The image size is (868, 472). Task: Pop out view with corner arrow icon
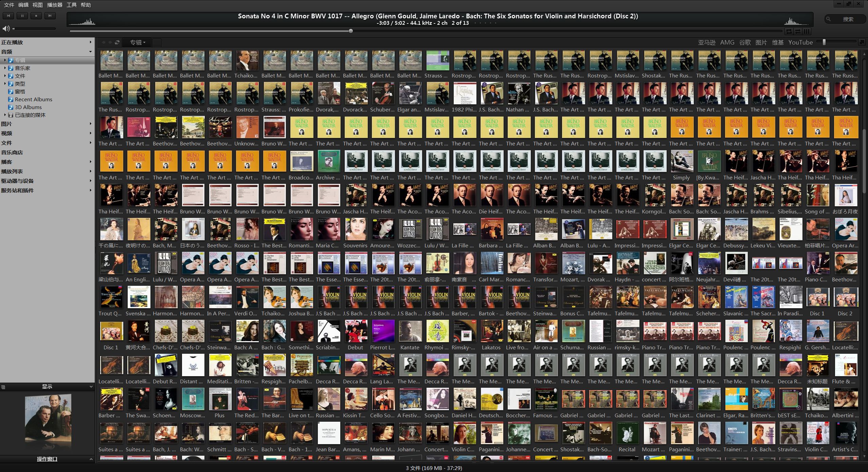pos(862,42)
